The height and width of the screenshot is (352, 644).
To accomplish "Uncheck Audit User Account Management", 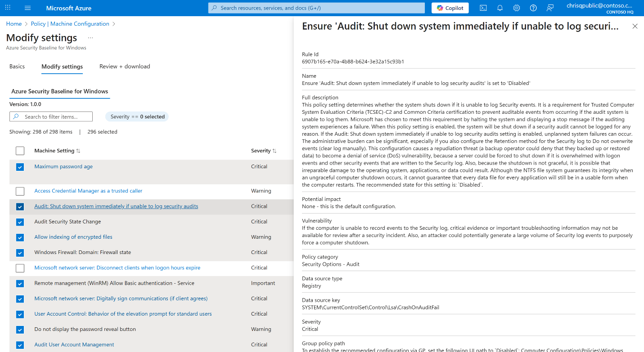I will point(20,345).
